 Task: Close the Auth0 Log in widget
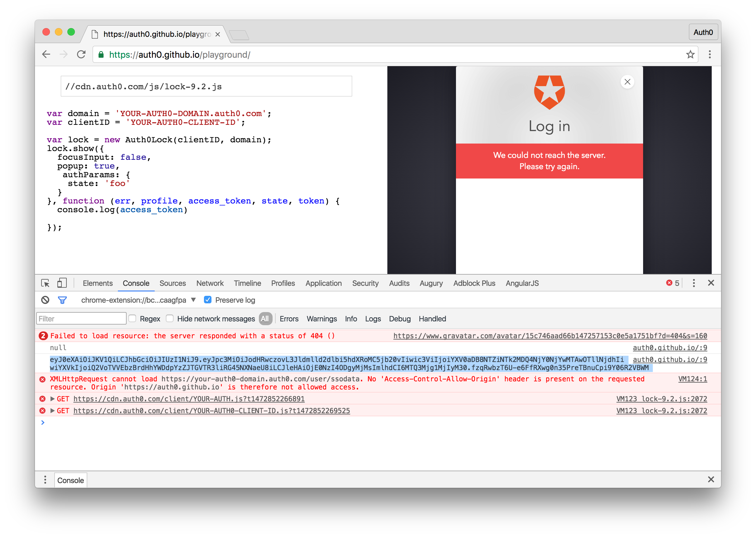pos(627,82)
